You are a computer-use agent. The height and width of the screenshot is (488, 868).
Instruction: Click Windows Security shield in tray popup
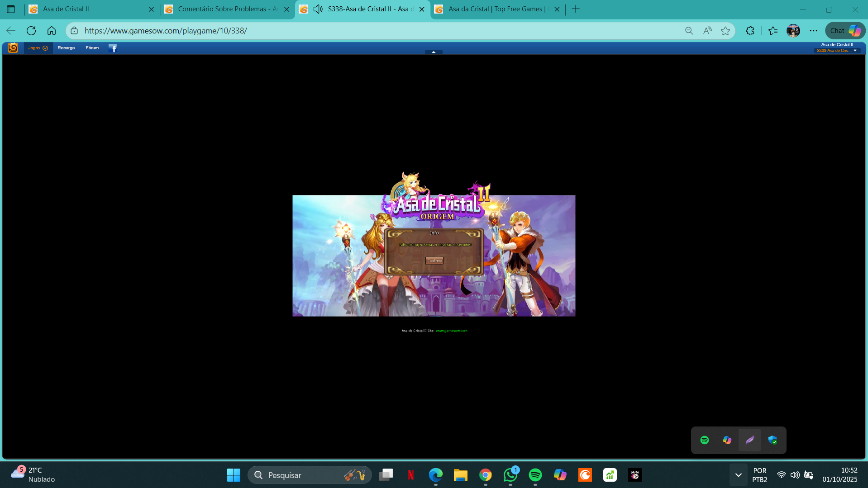(773, 440)
